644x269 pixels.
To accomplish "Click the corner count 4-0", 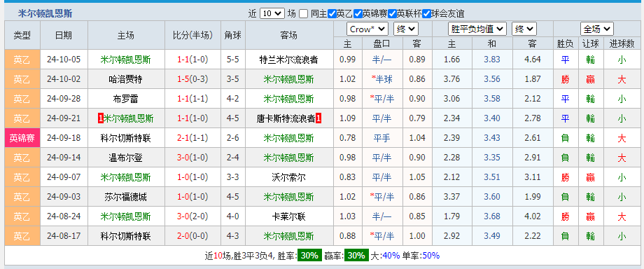I will click(233, 216).
